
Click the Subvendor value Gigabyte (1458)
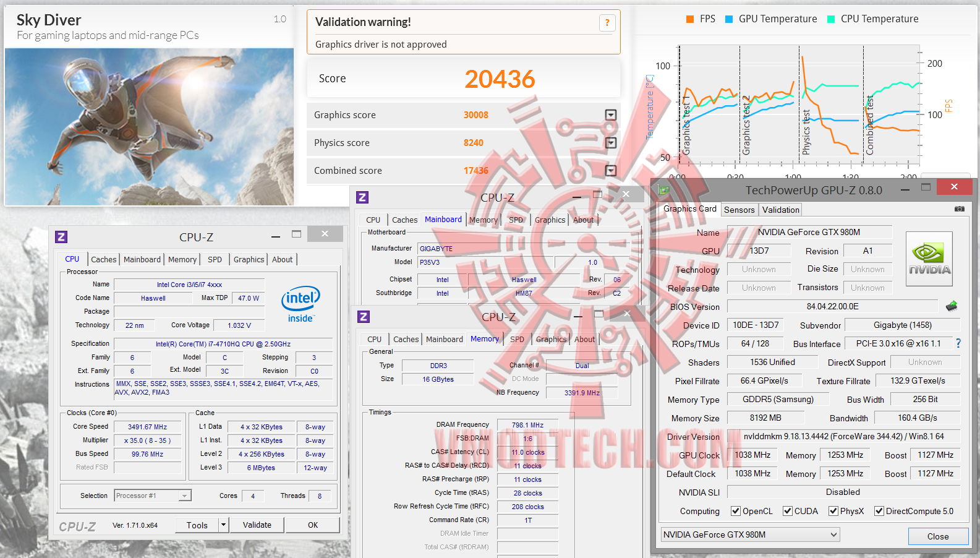[903, 325]
